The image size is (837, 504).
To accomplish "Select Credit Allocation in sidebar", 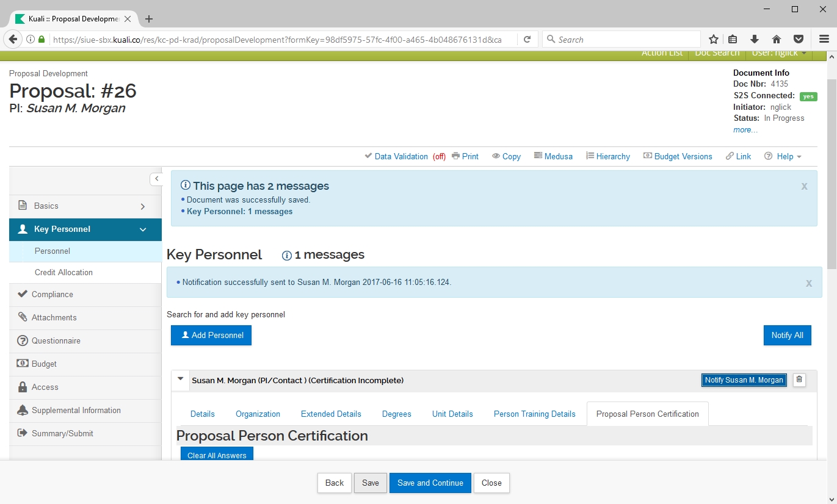I will (x=63, y=273).
